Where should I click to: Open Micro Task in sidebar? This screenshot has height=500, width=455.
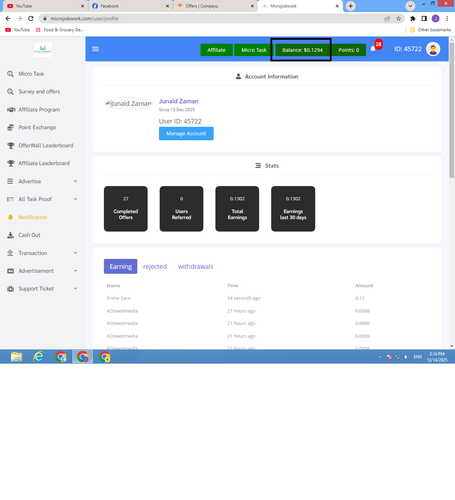[x=31, y=74]
